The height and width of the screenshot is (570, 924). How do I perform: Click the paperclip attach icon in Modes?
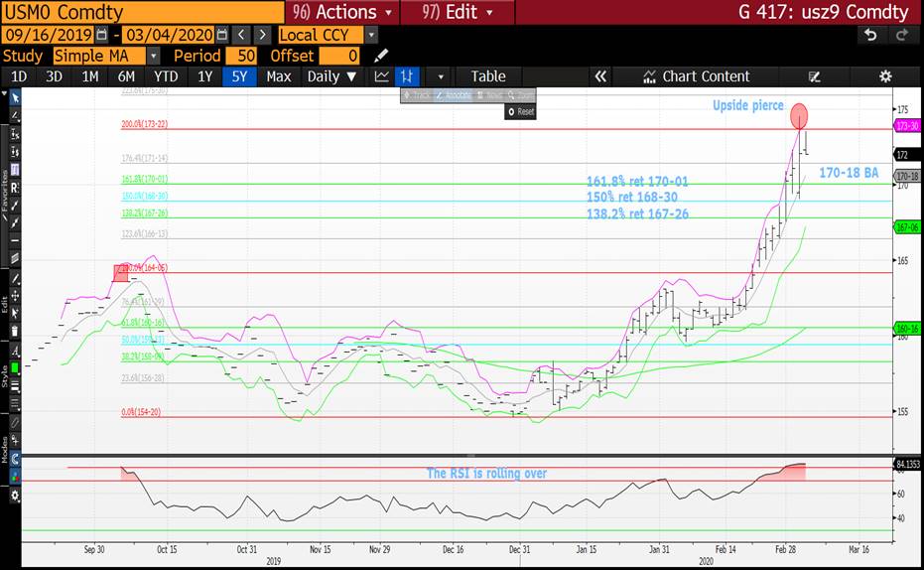pos(15,423)
